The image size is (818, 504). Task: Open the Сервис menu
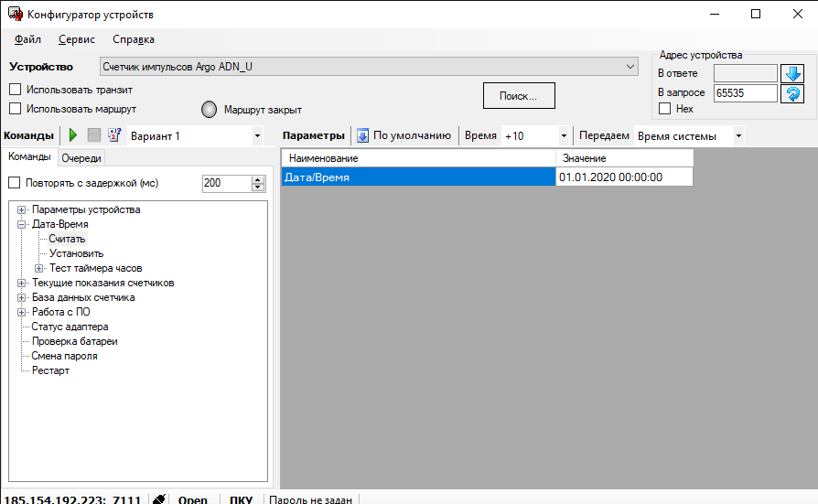point(76,39)
